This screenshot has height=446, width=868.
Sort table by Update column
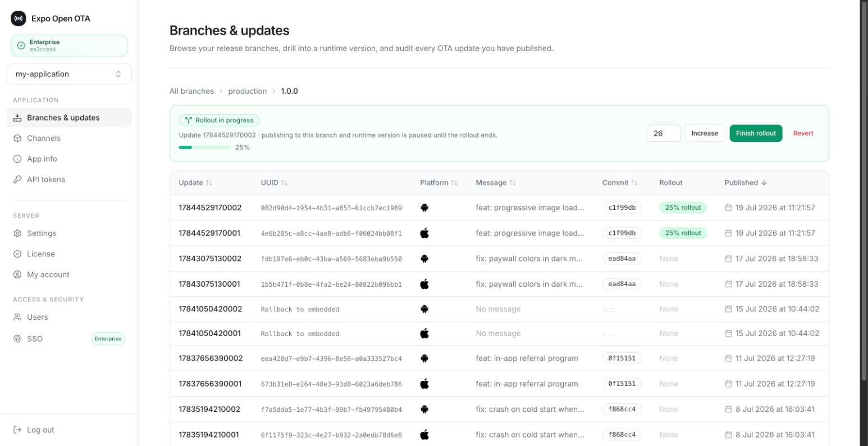click(195, 183)
